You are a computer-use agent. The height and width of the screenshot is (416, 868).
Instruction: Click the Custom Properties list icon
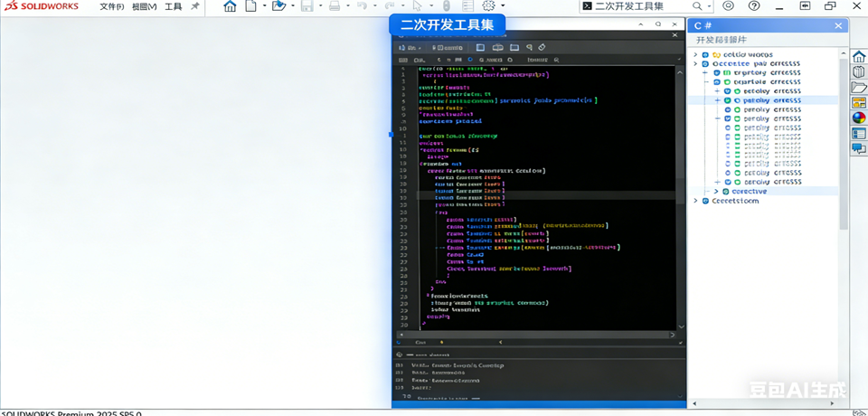(x=859, y=133)
